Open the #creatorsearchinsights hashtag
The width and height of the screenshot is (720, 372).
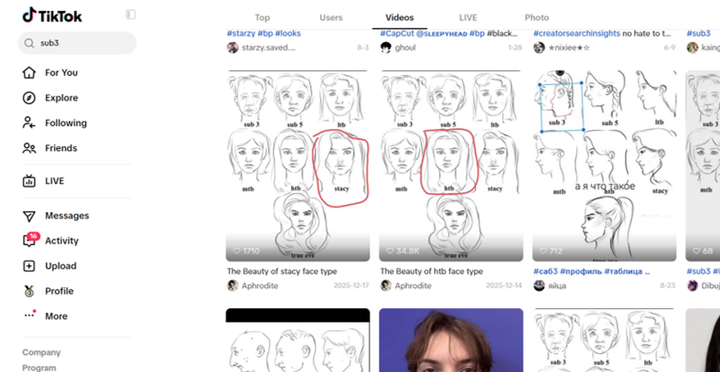(x=576, y=33)
